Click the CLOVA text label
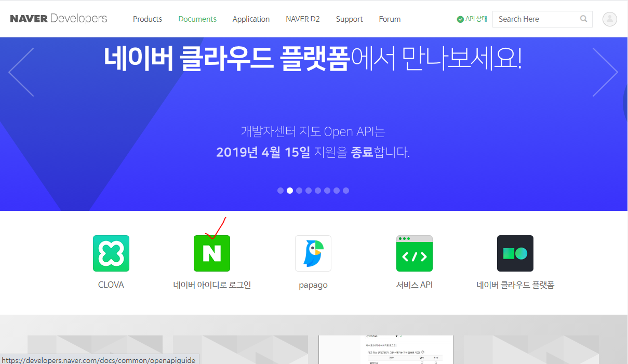628x364 pixels. pyautogui.click(x=111, y=285)
